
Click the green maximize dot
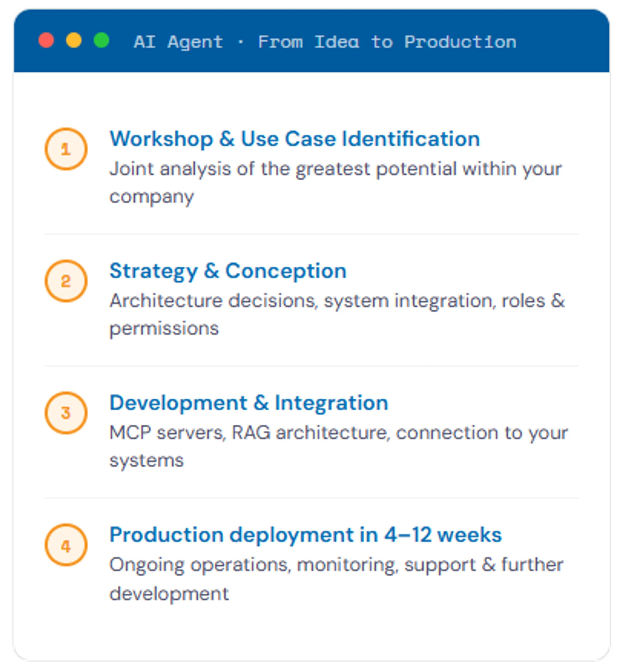click(101, 41)
